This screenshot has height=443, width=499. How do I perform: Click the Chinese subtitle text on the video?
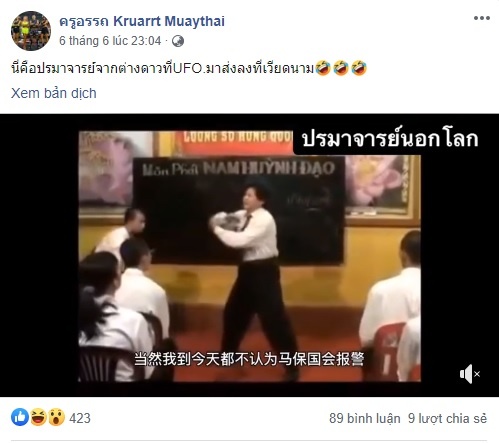click(249, 359)
